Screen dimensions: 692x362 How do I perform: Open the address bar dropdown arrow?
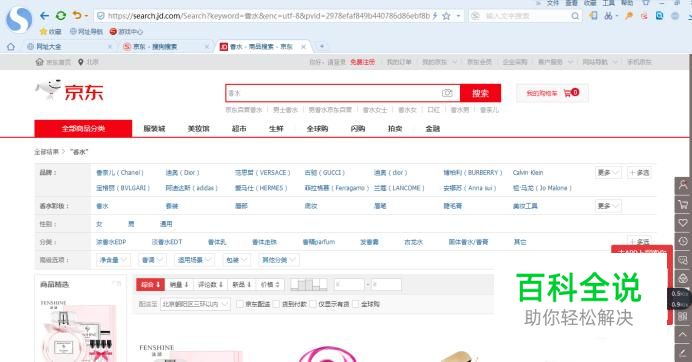coord(458,16)
